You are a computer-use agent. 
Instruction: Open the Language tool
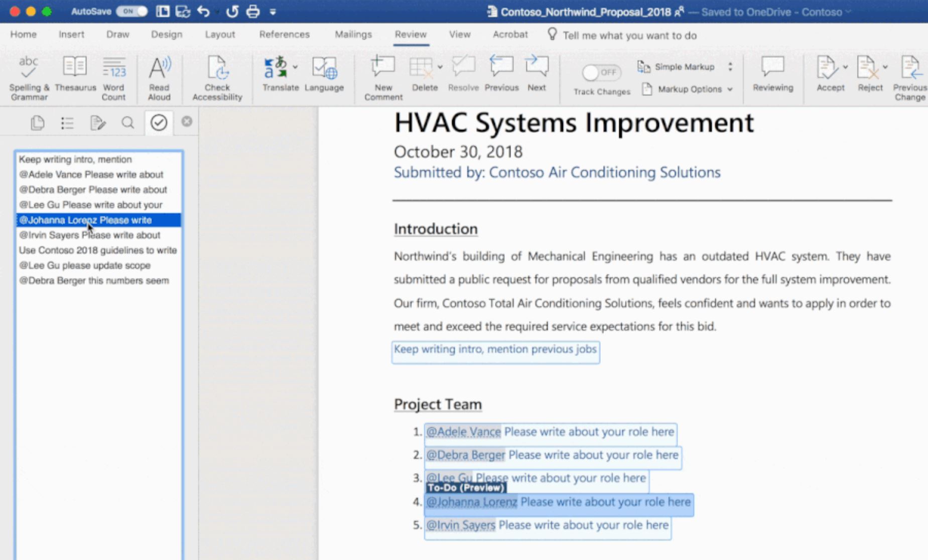[x=324, y=74]
